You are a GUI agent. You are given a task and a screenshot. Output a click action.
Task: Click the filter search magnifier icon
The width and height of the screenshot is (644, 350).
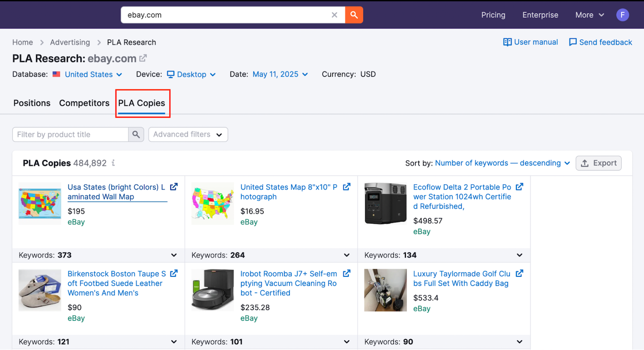tap(136, 134)
